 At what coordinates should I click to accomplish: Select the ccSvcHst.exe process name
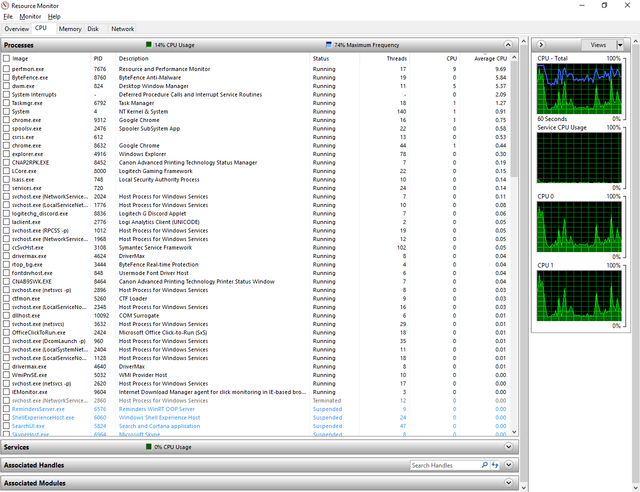click(28, 247)
